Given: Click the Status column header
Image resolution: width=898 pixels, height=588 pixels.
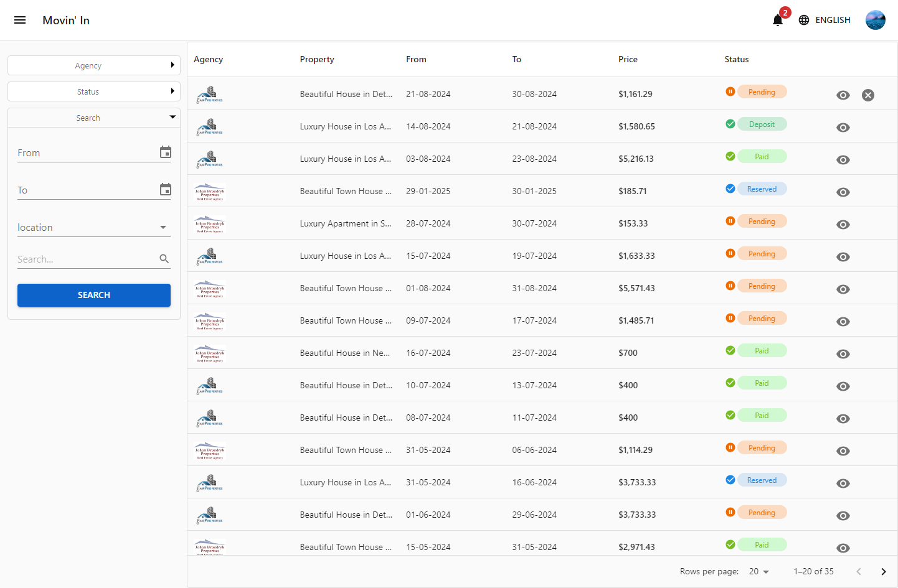Looking at the screenshot, I should coord(737,59).
